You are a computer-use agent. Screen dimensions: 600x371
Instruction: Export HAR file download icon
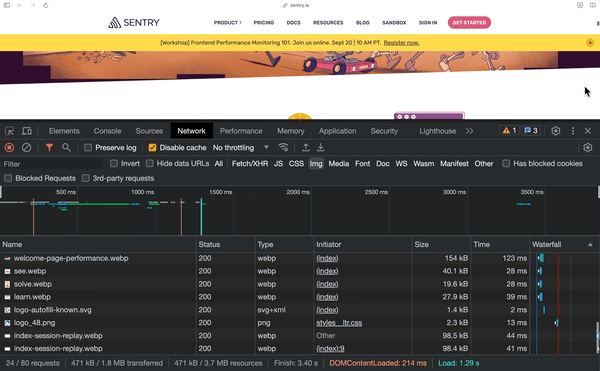[321, 147]
